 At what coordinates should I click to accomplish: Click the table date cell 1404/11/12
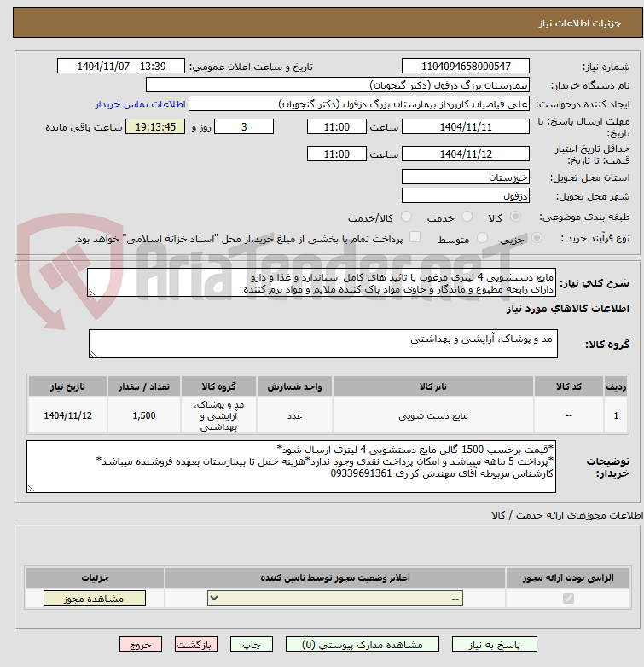67,415
